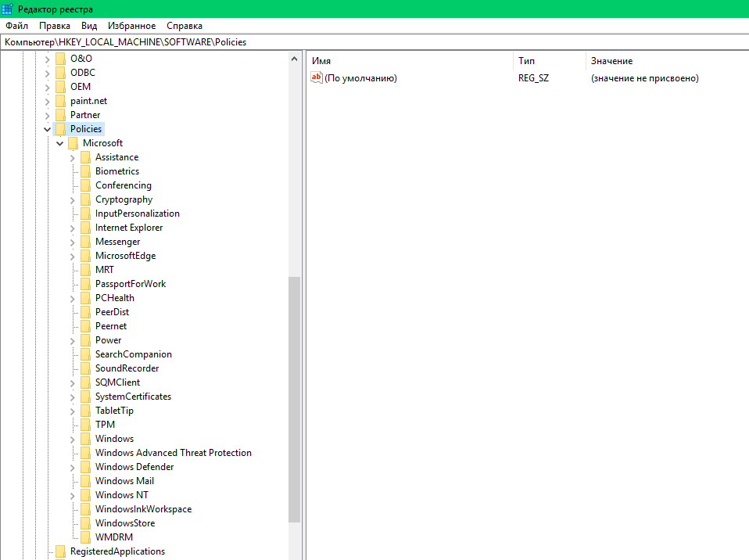Open the Избранное menu

click(x=131, y=26)
